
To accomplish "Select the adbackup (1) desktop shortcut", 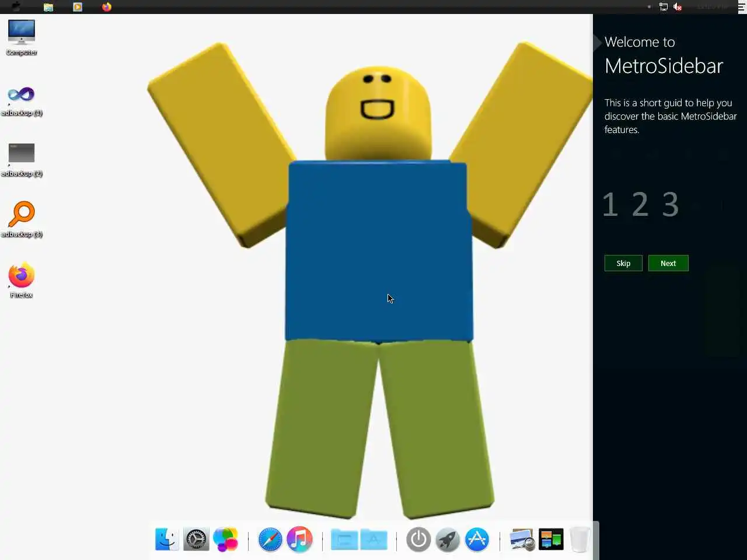I will [22, 100].
